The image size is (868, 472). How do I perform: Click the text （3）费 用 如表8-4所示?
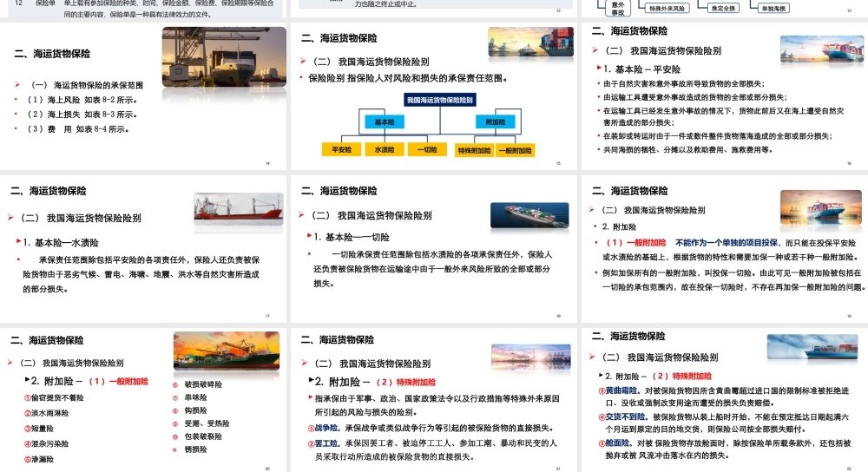point(77,129)
